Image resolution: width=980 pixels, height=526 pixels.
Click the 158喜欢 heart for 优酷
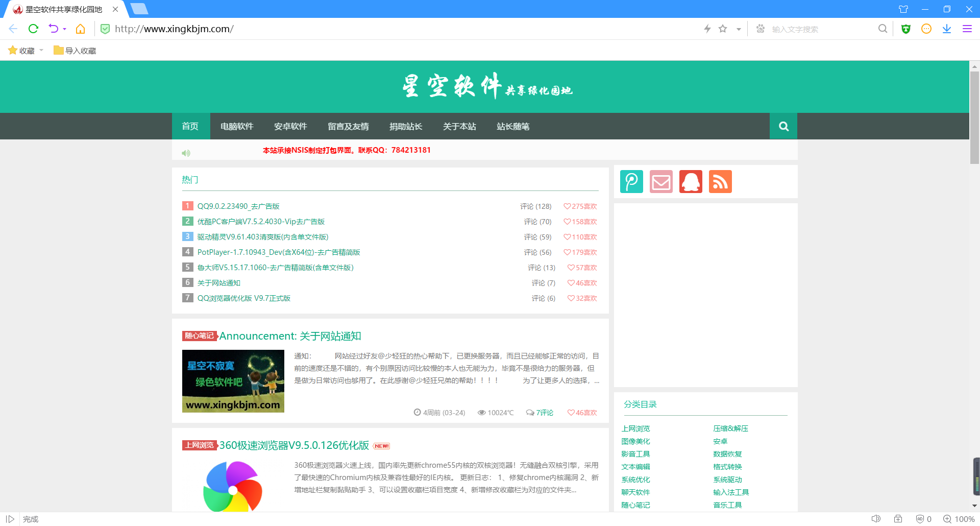click(580, 222)
